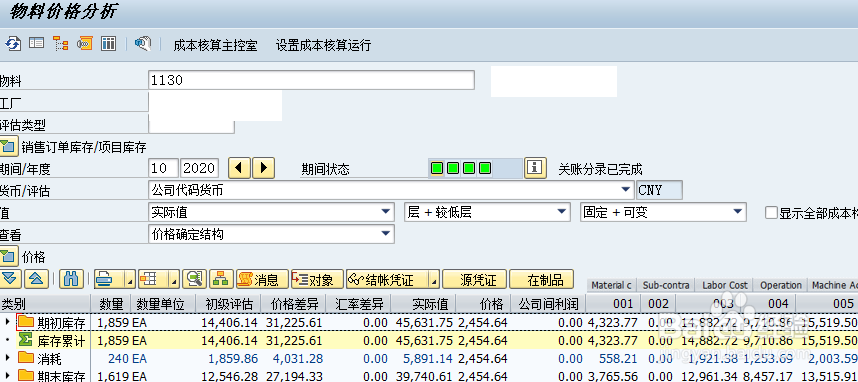858x382 pixels.
Task: Open the print options dropdown arrow
Action: [130, 280]
